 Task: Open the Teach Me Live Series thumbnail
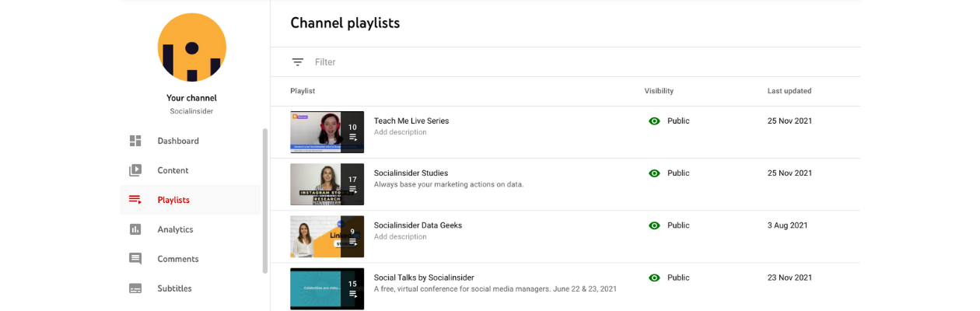(327, 132)
